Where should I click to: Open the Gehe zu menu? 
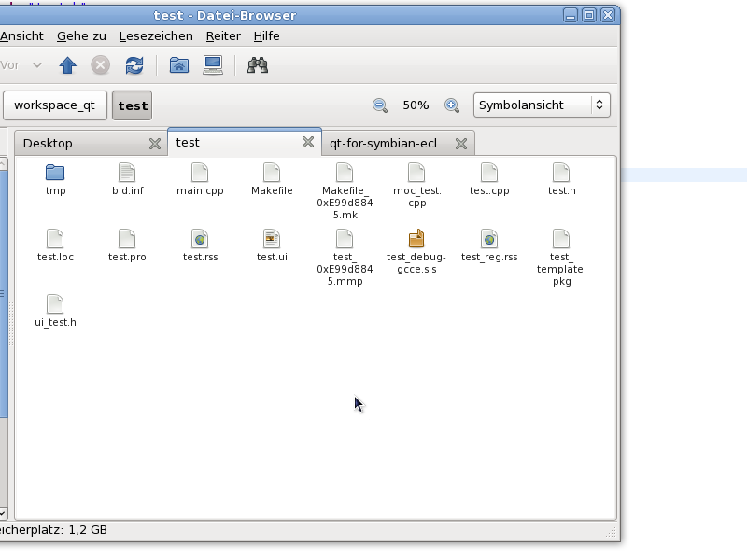coord(81,36)
